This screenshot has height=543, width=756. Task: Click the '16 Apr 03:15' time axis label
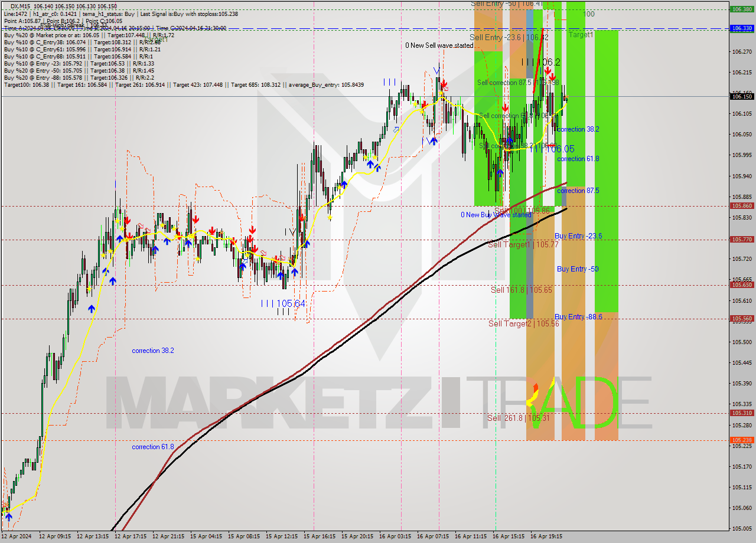click(x=394, y=537)
